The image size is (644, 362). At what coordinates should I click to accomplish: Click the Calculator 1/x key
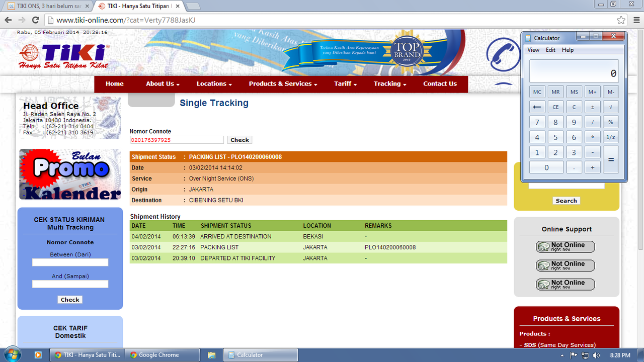[611, 137]
